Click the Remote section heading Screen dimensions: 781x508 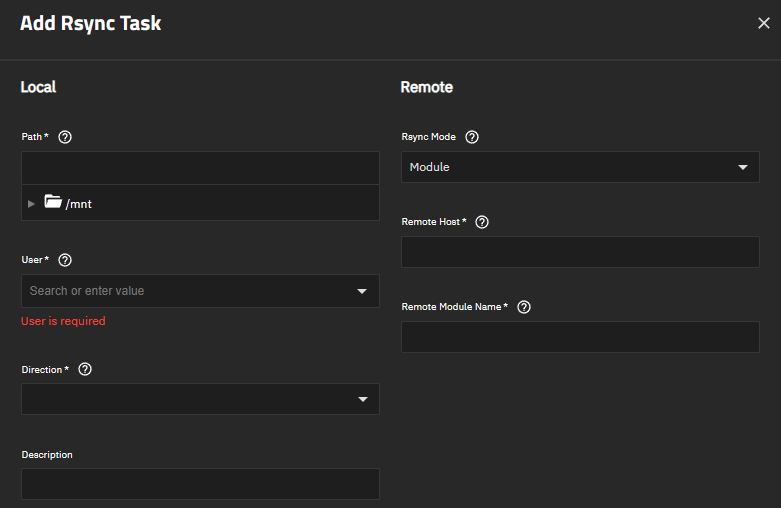coord(427,87)
